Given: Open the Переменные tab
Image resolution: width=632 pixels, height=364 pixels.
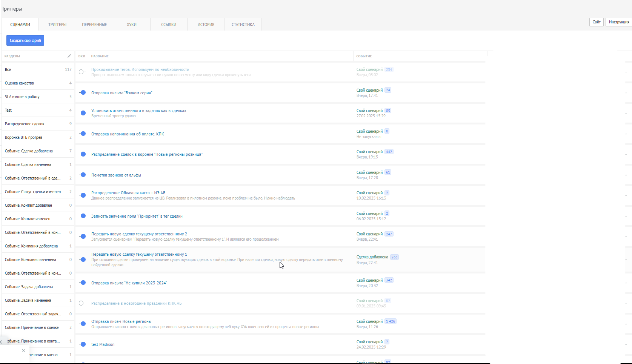Looking at the screenshot, I should (94, 25).
